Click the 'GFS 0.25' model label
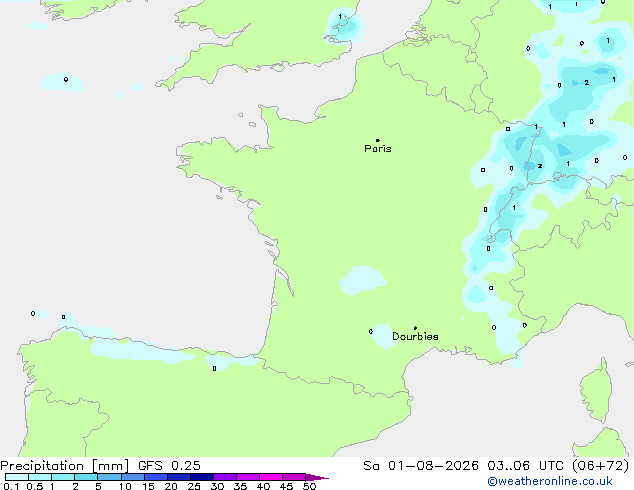 169,466
